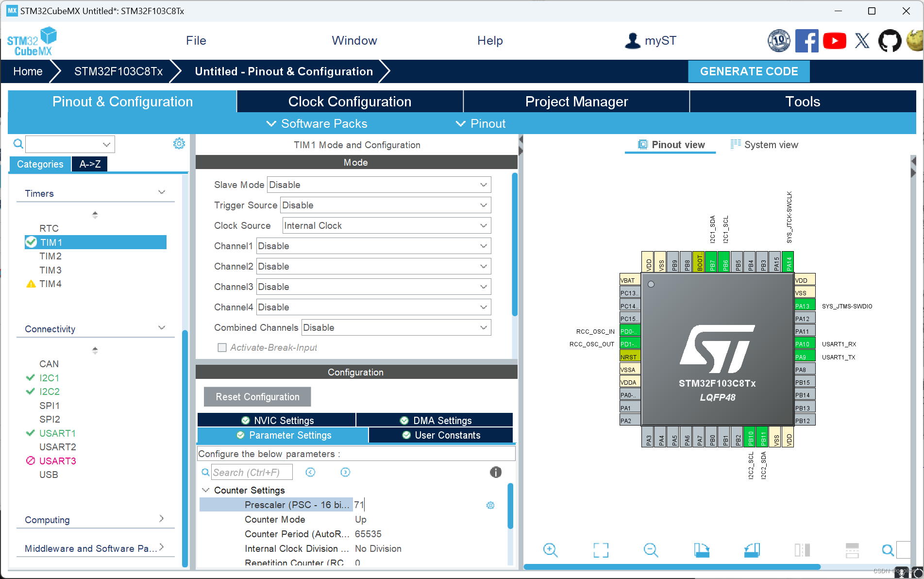This screenshot has width=924, height=579.
Task: Collapse the Connectivity category
Action: pos(162,328)
